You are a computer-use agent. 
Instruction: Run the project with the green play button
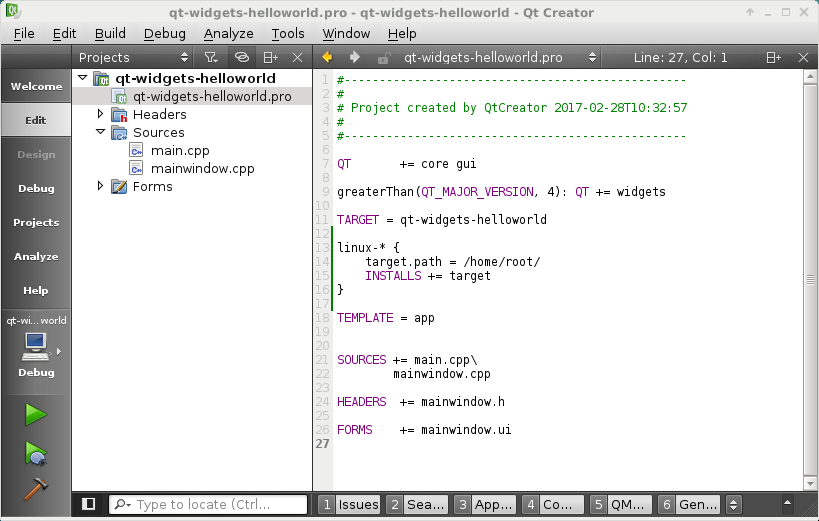tap(36, 415)
